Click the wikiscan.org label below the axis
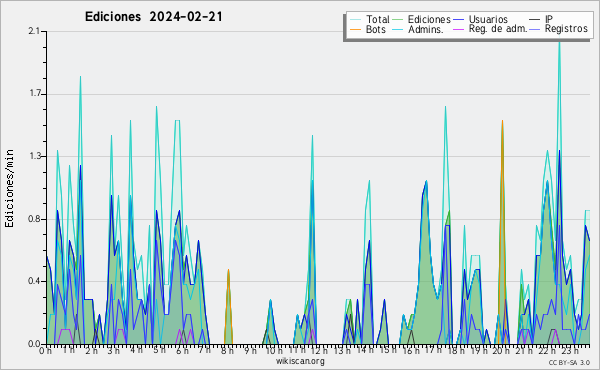Viewport: 600px width, 370px height. 300,361
